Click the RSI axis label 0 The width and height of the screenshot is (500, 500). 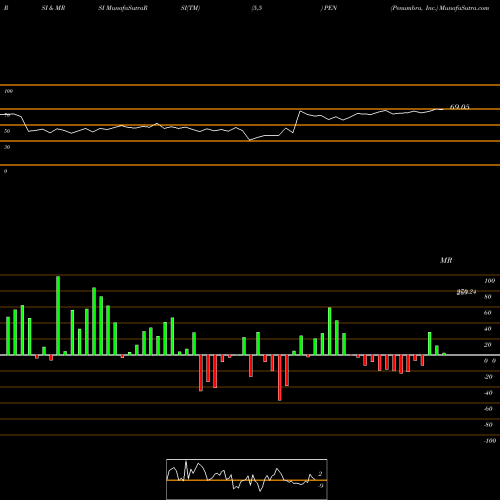pyautogui.click(x=5, y=171)
